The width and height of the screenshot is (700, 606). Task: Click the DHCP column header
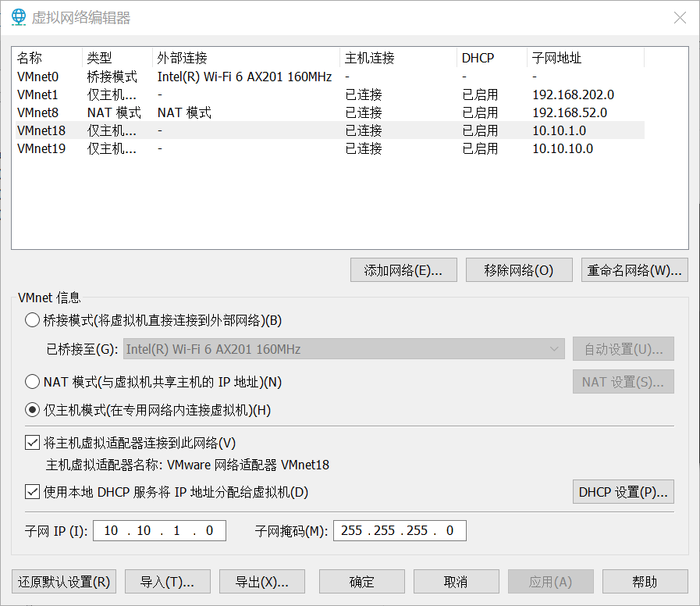[x=492, y=58]
